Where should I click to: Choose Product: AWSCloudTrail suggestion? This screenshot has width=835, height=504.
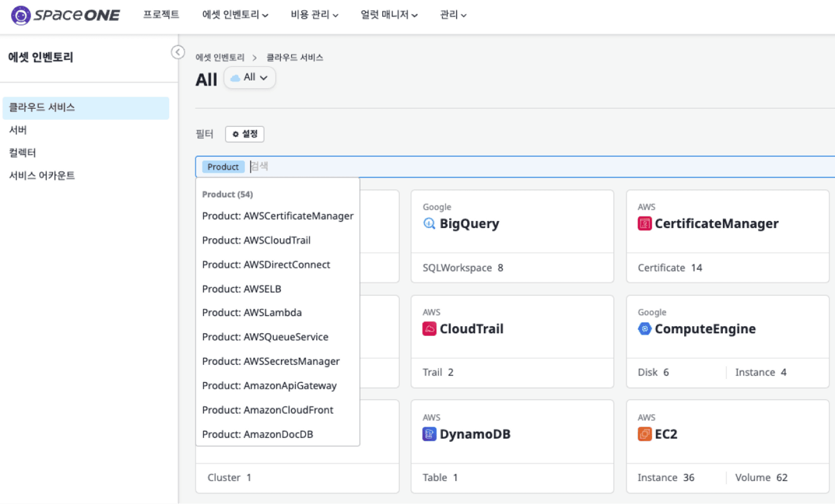[278, 240]
